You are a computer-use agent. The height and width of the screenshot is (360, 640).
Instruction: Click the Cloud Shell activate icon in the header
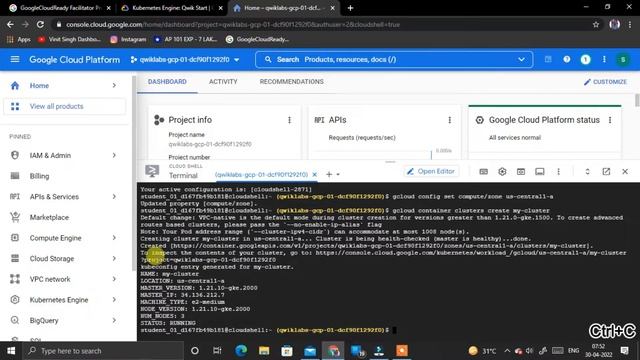coord(548,60)
